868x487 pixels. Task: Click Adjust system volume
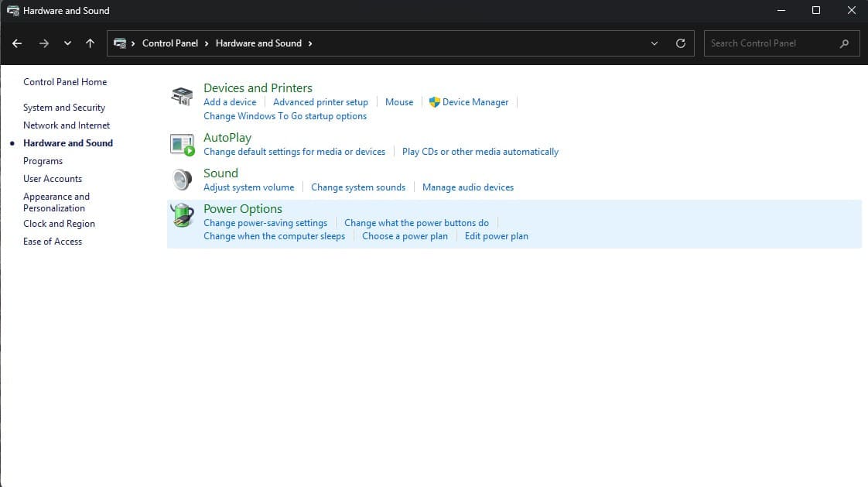[248, 187]
